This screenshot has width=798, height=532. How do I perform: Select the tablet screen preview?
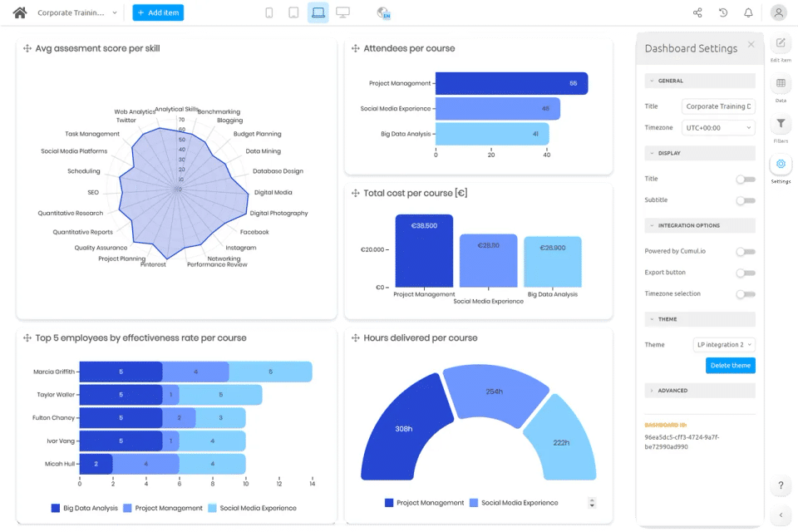point(293,12)
